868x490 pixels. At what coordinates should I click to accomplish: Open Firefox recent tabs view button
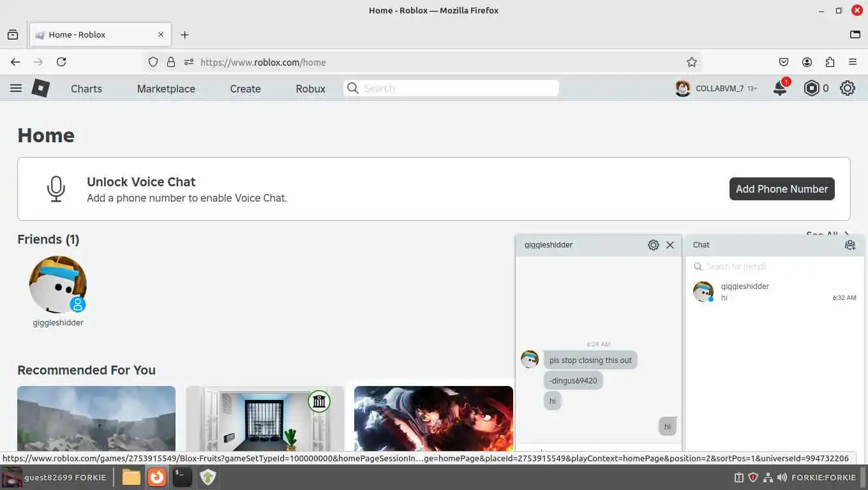13,34
